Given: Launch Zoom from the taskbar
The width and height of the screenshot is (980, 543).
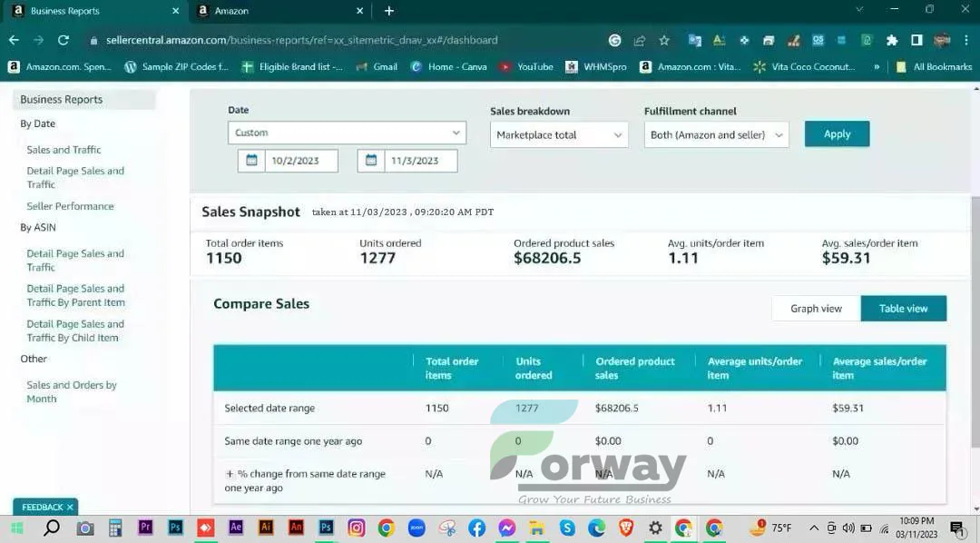Looking at the screenshot, I should tap(416, 528).
